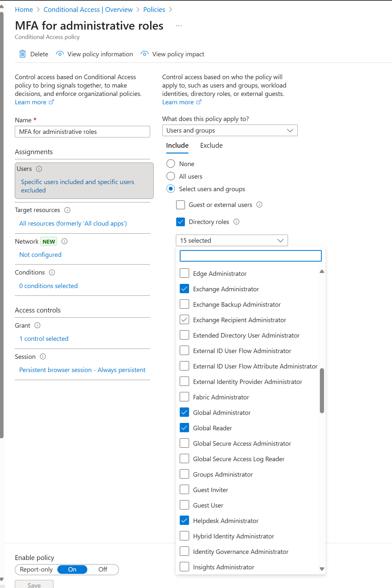The image size is (392, 588).
Task: Click external link icon after left Learn more
Action: [x=51, y=102]
